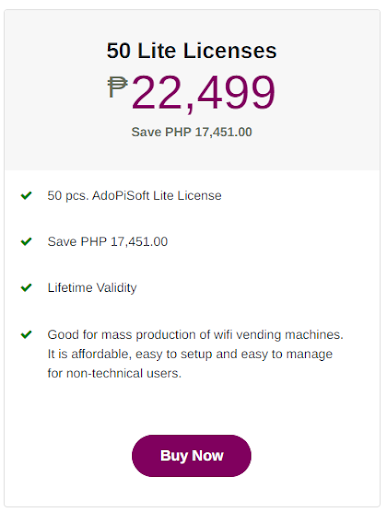The image size is (387, 512).
Task: Click the line about mass production of wifi vending machines
Action: pyautogui.click(x=195, y=334)
